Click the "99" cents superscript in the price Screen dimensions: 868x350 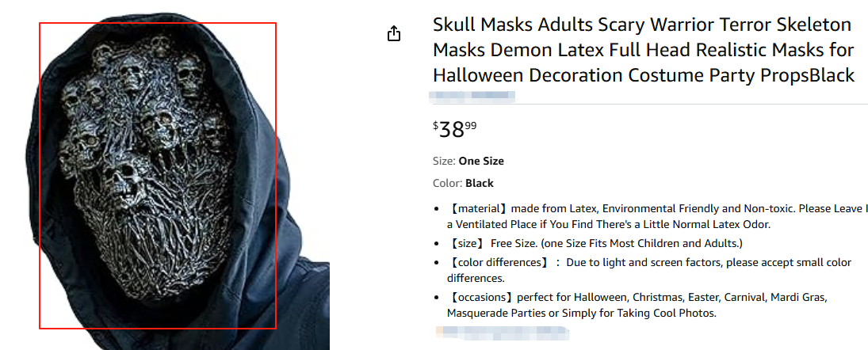(471, 124)
